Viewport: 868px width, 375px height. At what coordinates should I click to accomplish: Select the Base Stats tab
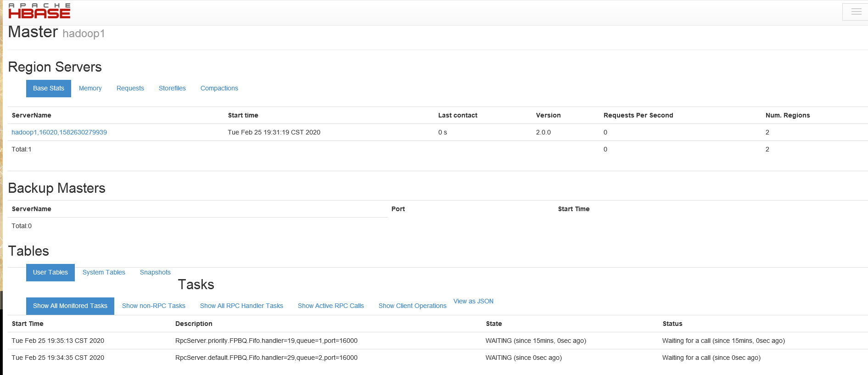(49, 89)
